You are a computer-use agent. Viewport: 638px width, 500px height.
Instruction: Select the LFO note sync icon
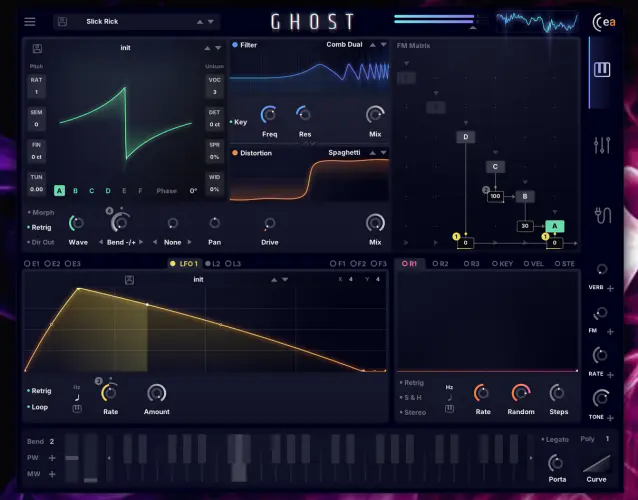[77, 397]
